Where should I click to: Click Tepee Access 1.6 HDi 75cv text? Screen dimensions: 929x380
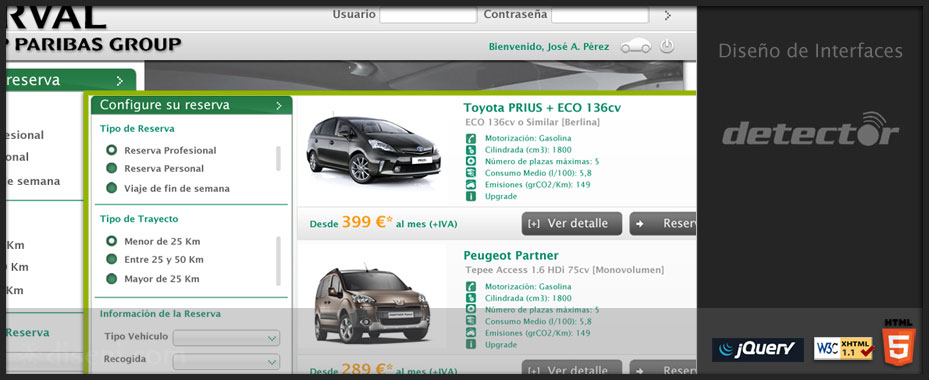tap(527, 270)
